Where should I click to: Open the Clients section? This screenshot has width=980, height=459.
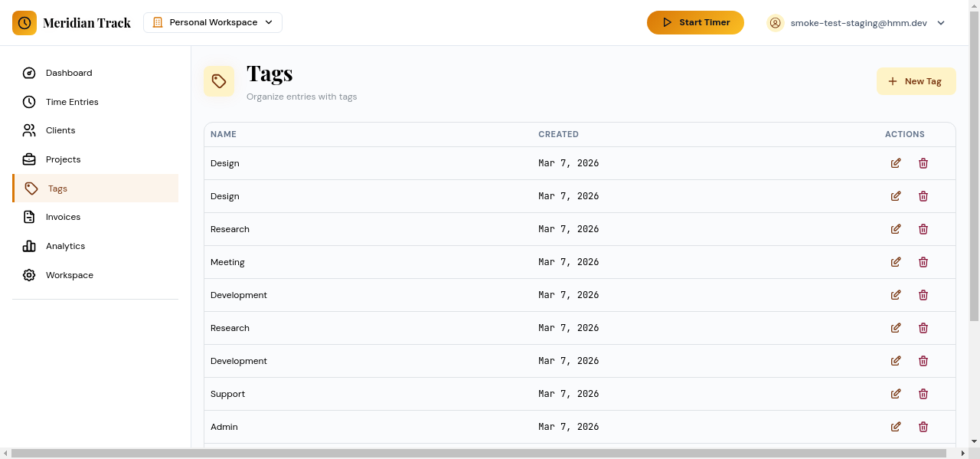click(x=60, y=130)
